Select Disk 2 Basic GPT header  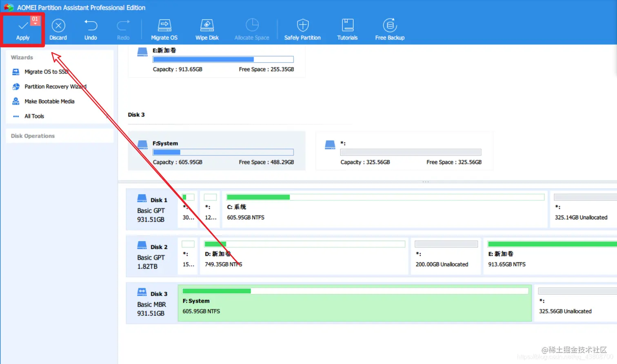pos(152,256)
